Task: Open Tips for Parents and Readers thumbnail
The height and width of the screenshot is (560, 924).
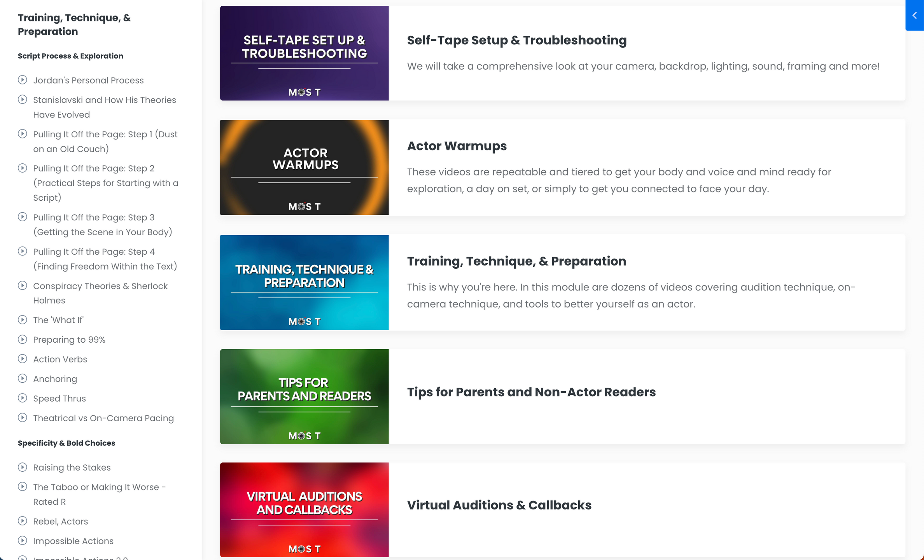Action: (304, 396)
